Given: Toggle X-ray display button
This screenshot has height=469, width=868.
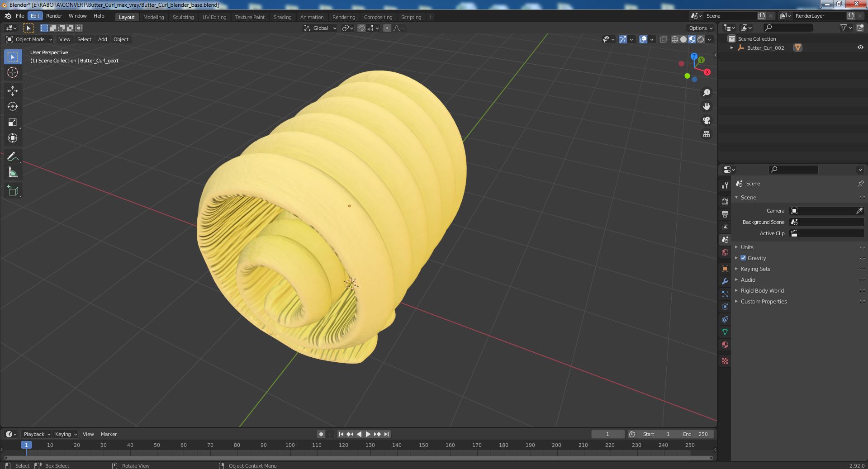Looking at the screenshot, I should [x=663, y=39].
